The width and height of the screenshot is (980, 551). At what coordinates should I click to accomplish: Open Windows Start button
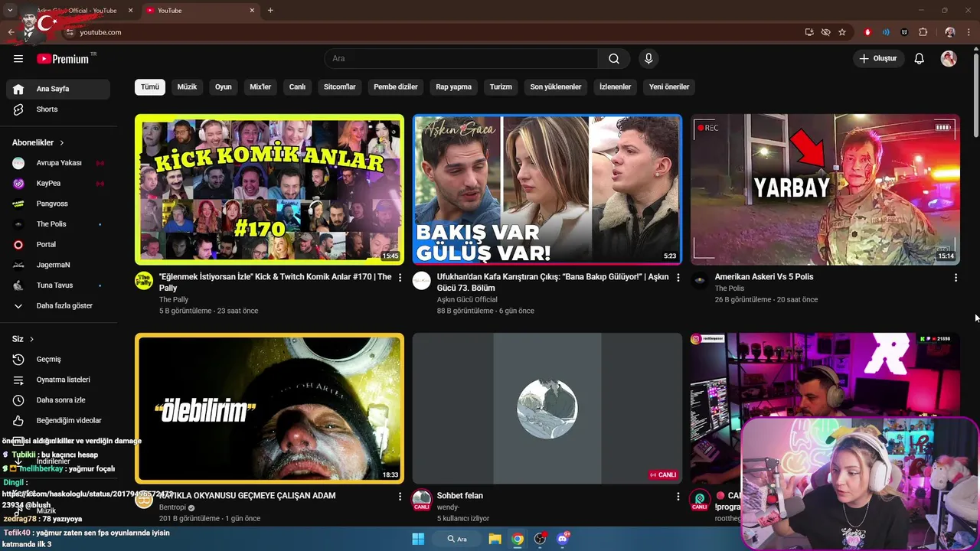click(418, 539)
